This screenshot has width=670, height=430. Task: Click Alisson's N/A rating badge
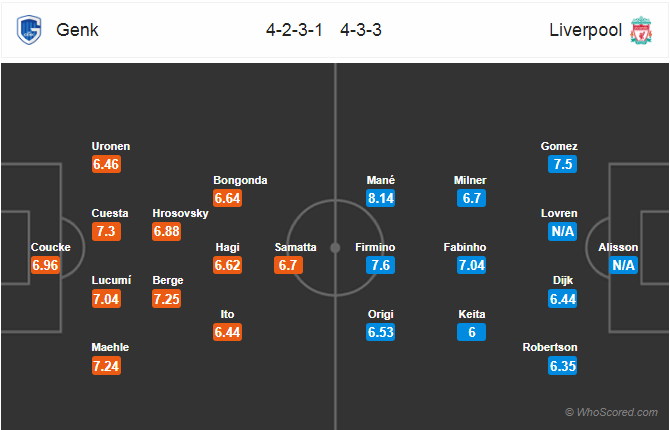[623, 265]
